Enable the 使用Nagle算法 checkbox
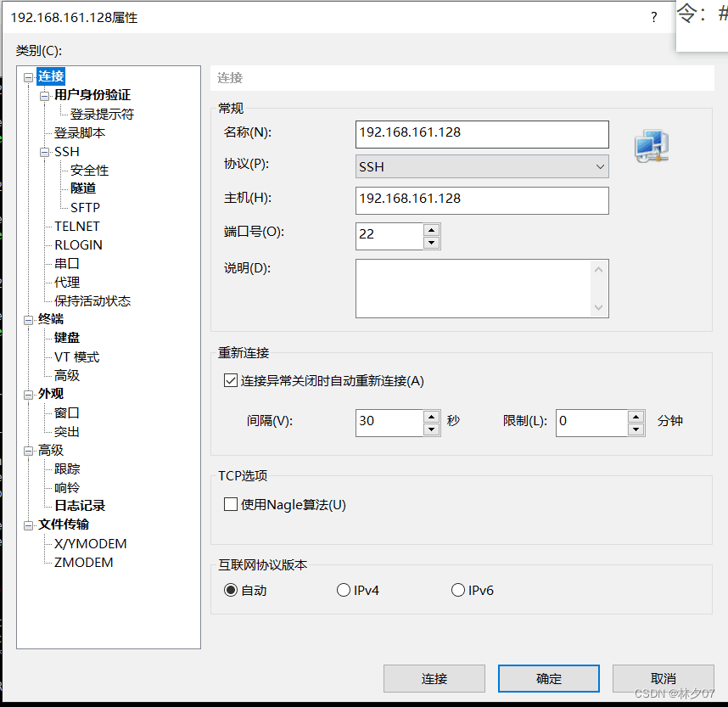Viewport: 728px width, 707px height. click(x=231, y=504)
